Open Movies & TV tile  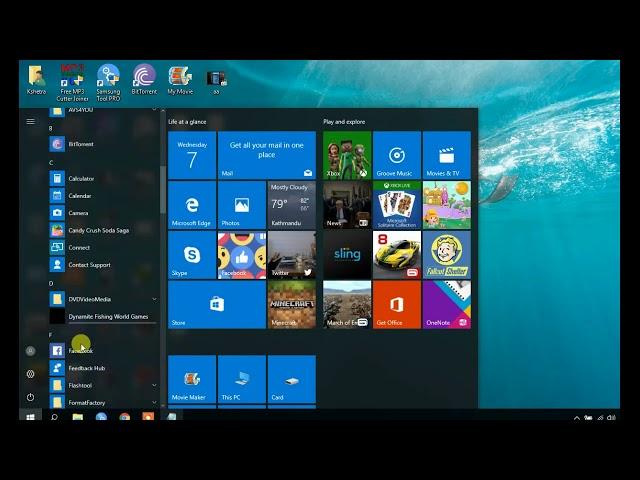(x=447, y=155)
